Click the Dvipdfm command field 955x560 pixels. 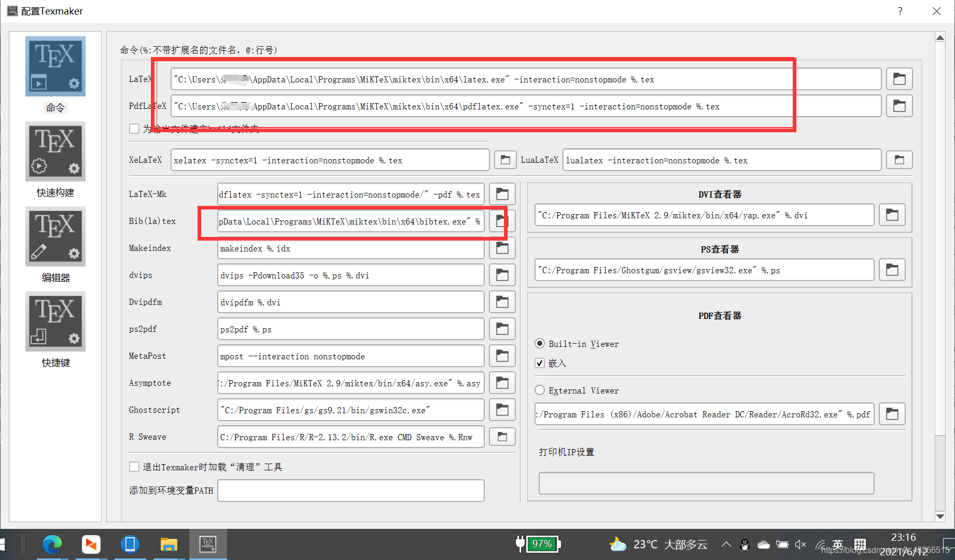[x=350, y=302]
